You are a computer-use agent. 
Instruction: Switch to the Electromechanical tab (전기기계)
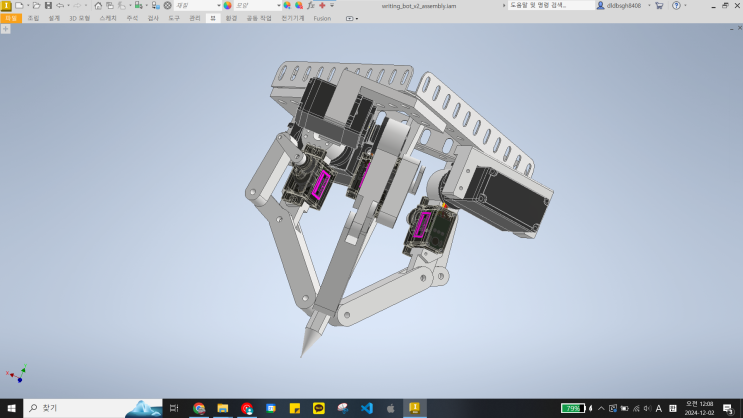293,18
